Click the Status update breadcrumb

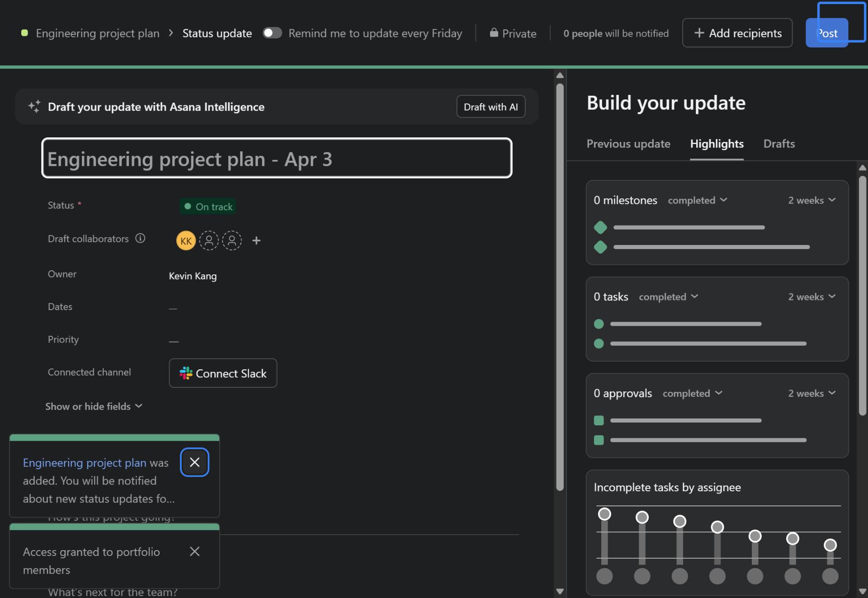tap(217, 33)
